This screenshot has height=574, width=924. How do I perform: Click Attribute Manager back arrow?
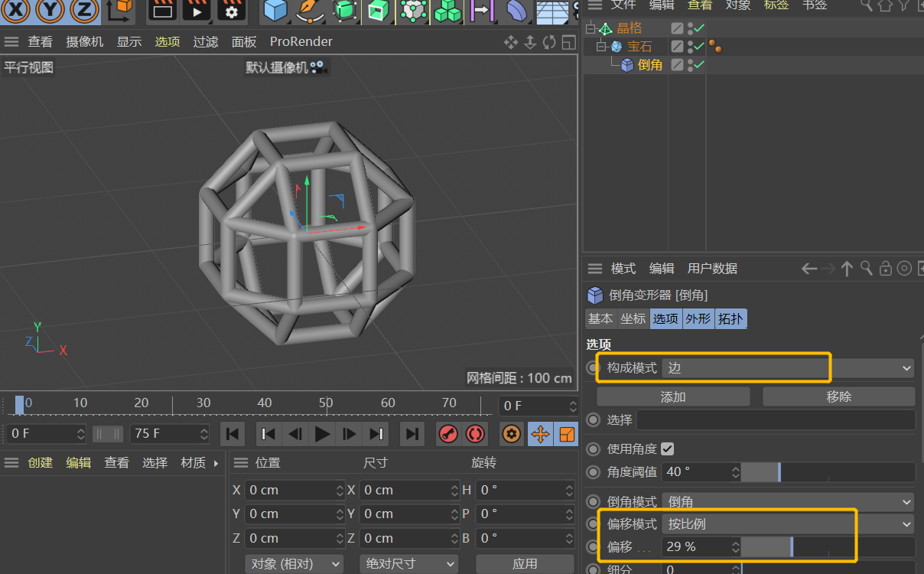click(809, 269)
